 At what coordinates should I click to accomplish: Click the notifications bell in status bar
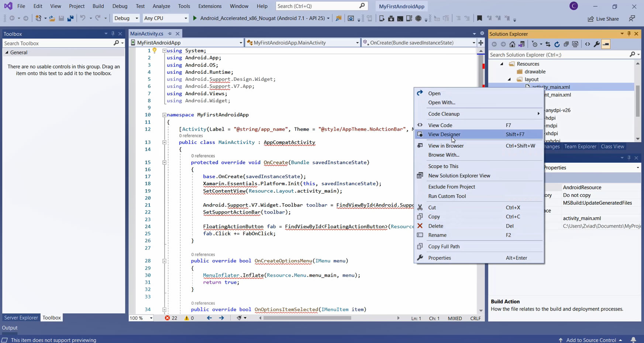633,340
